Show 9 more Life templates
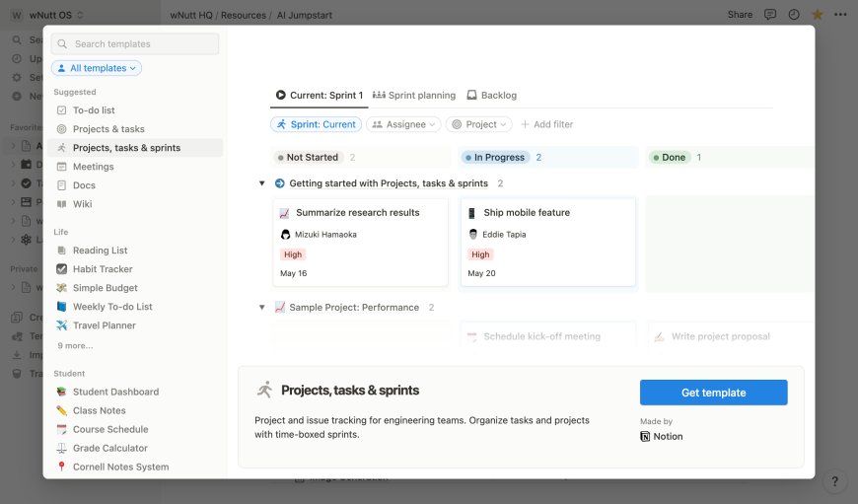 pos(75,346)
